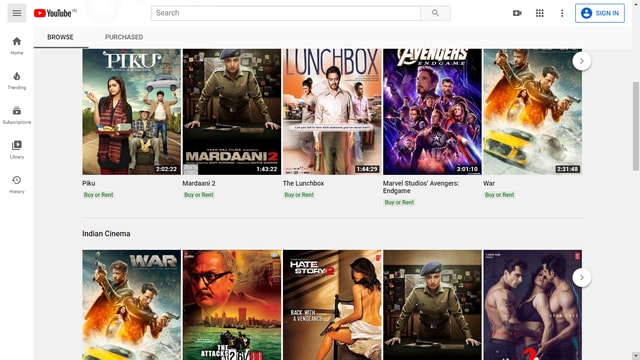The image size is (640, 360).
Task: Open War poster in Indian Cinema row
Action: 131,305
